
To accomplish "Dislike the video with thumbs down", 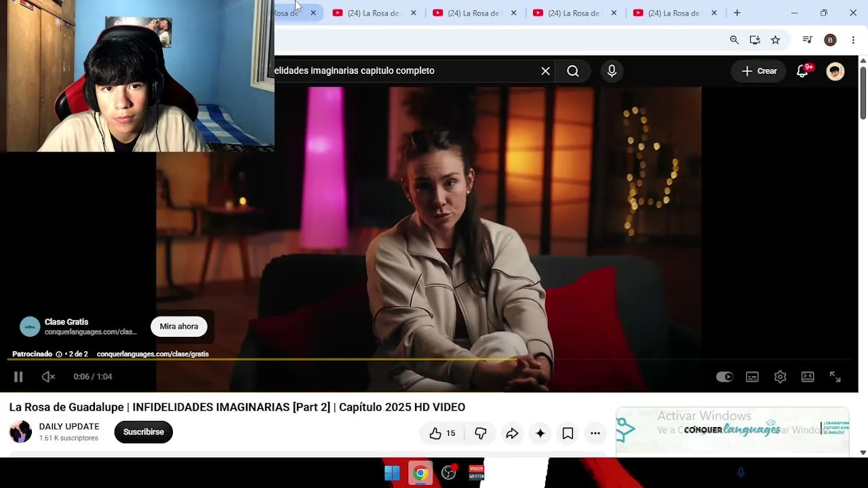I will [480, 433].
